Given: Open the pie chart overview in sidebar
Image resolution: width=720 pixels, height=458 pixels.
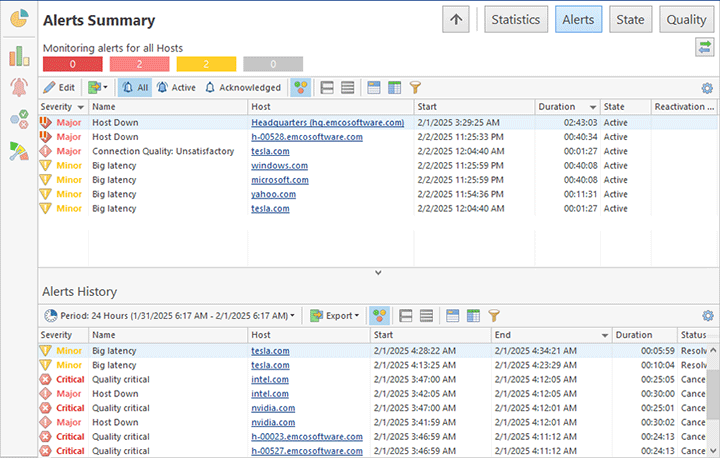Looking at the screenshot, I should (18, 20).
